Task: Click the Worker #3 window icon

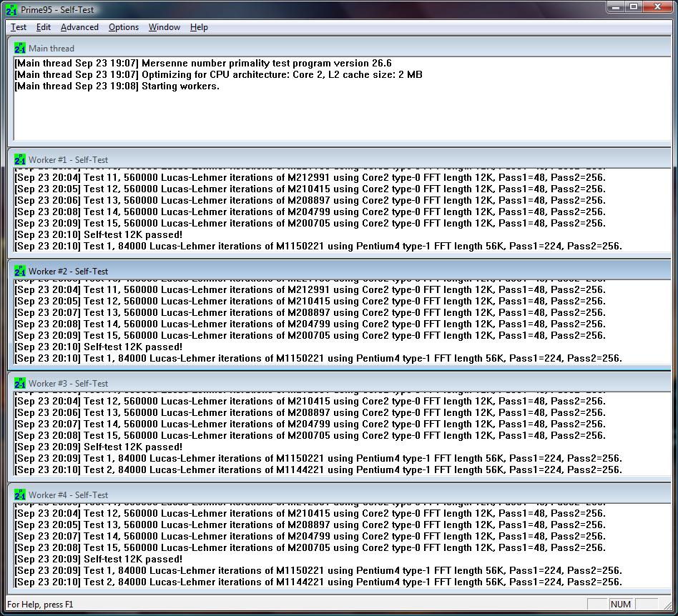Action: [x=20, y=383]
